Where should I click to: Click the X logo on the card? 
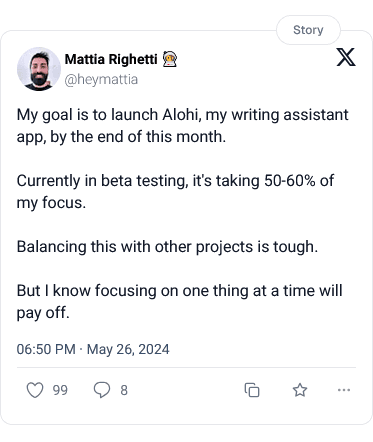pyautogui.click(x=346, y=57)
